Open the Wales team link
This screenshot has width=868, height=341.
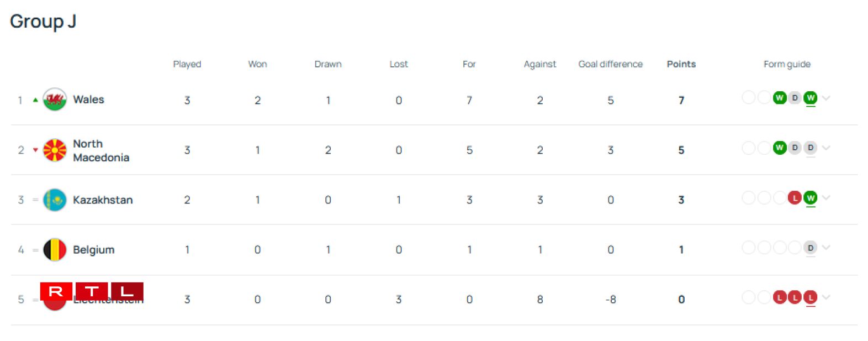(x=88, y=99)
